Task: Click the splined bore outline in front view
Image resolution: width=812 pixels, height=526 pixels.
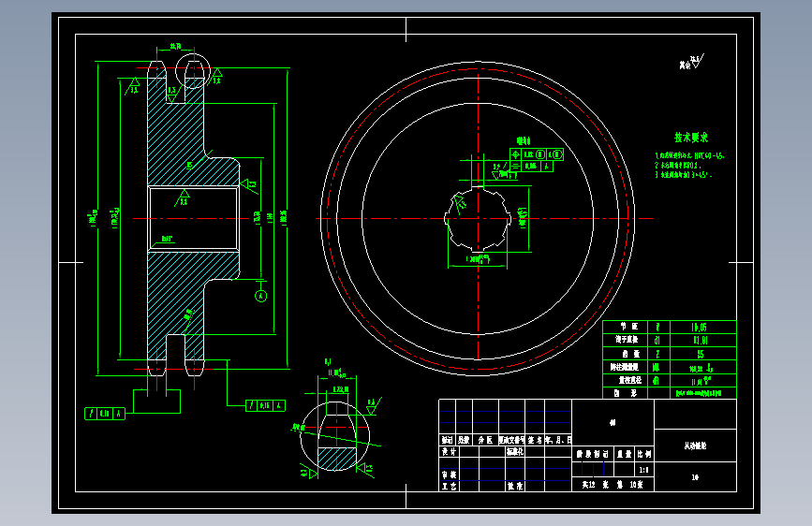Action: point(478,219)
